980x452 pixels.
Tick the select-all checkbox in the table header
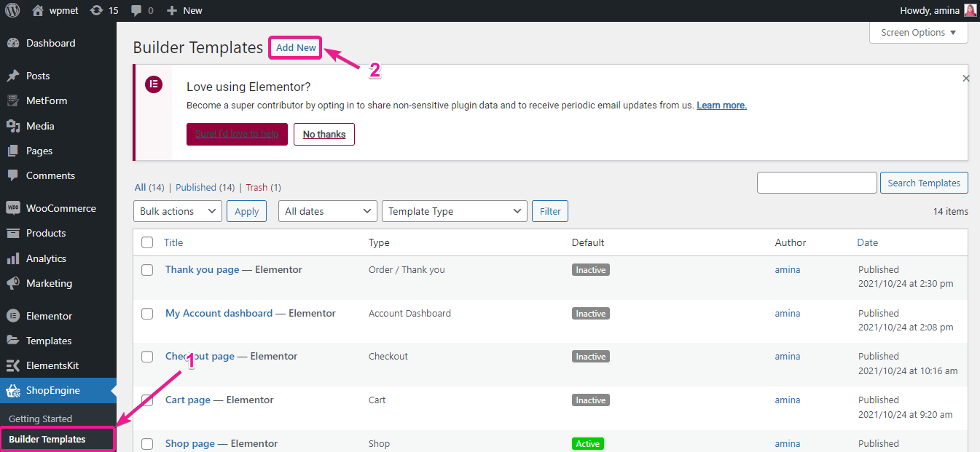tap(147, 242)
